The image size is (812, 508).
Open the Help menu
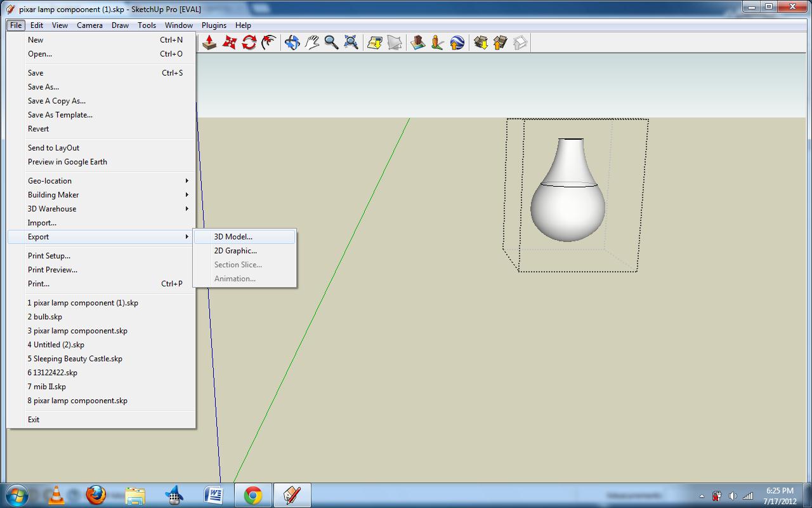pos(243,25)
